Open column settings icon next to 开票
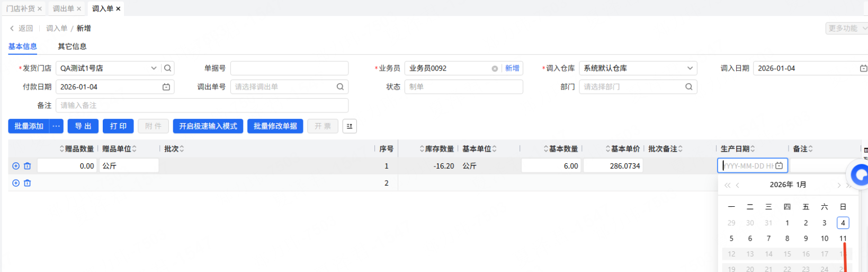The width and height of the screenshot is (868, 272). 350,126
